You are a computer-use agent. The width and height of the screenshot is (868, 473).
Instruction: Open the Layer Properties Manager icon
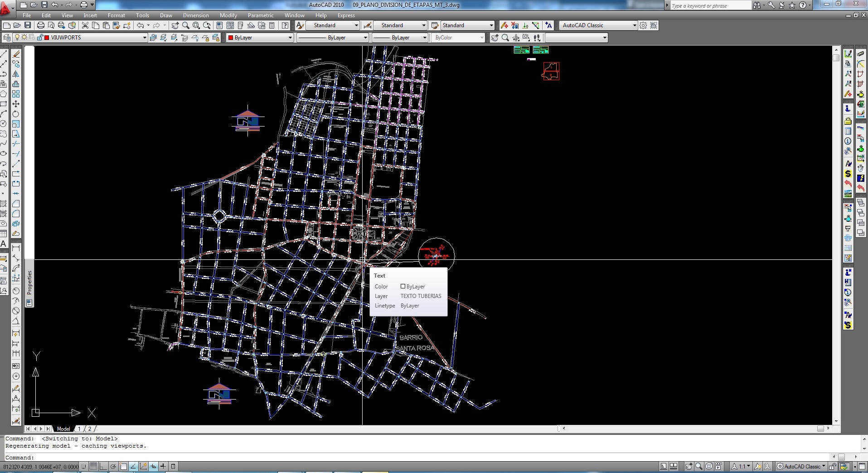(7, 38)
